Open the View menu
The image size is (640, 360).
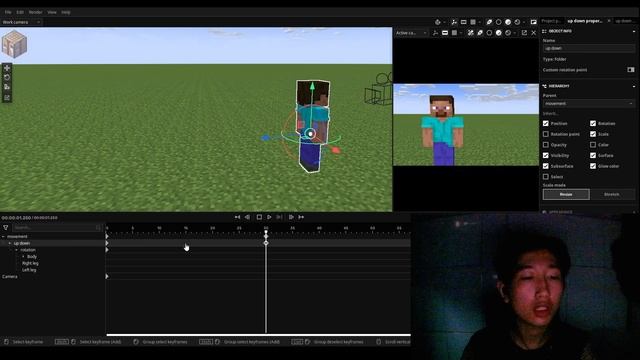tap(52, 12)
